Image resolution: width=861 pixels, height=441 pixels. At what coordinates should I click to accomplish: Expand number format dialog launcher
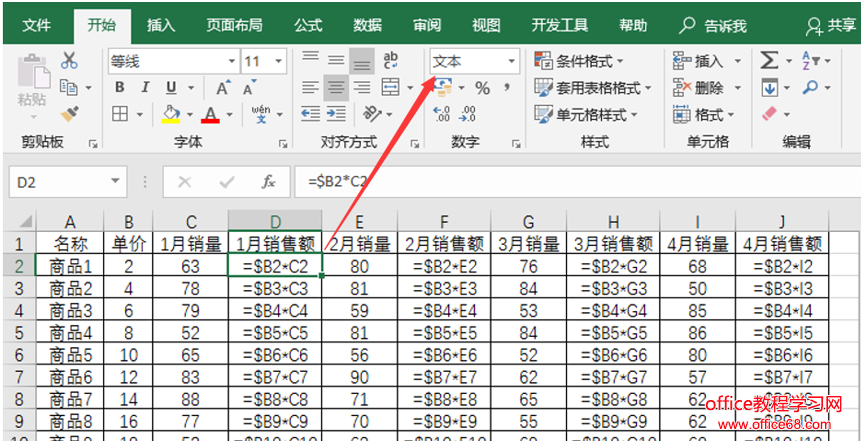tap(516, 144)
